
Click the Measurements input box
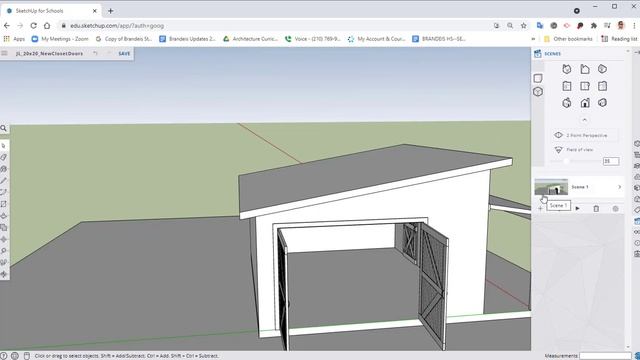point(605,356)
